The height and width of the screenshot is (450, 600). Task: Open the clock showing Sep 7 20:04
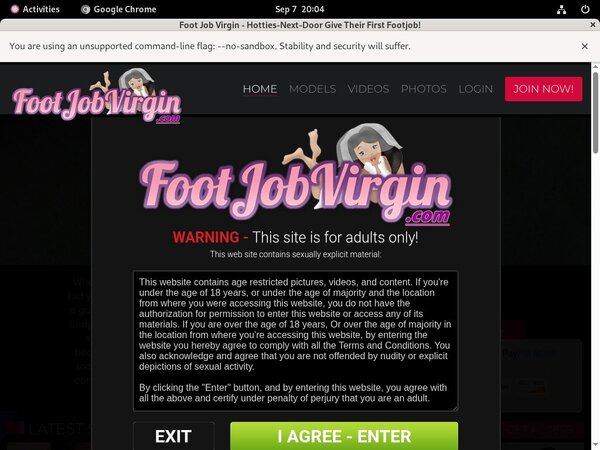[x=299, y=9]
